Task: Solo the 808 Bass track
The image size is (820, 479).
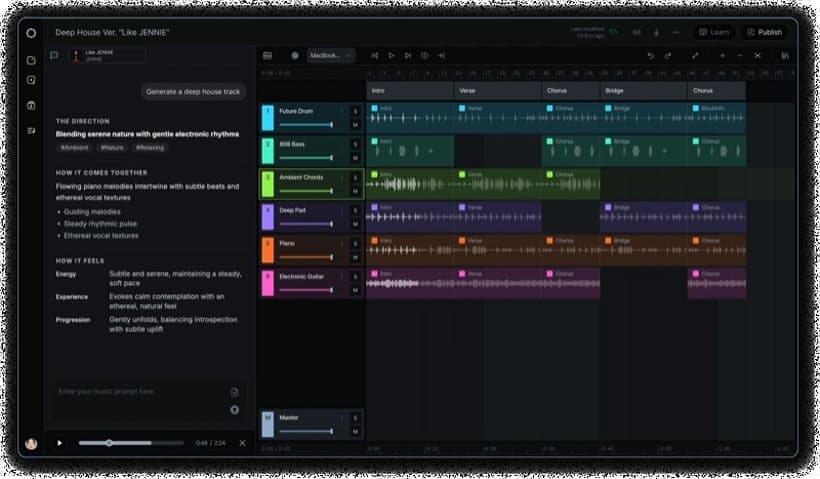Action: point(355,144)
